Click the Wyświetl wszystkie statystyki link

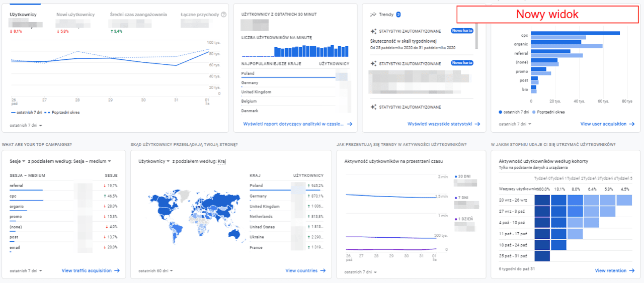pos(443,124)
